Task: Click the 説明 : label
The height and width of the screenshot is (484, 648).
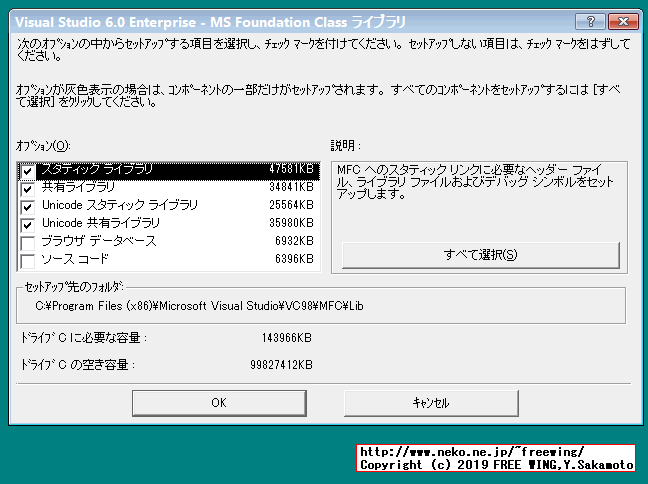Action: coord(346,145)
